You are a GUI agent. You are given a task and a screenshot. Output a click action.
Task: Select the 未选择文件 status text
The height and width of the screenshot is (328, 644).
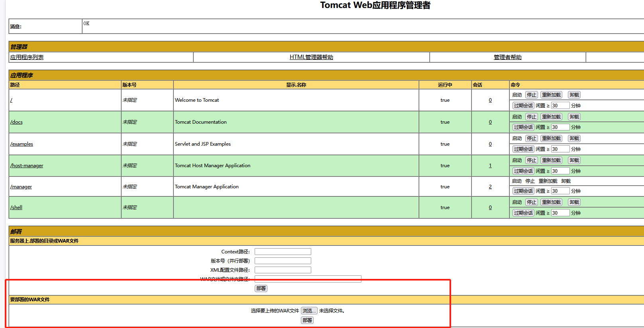tap(332, 311)
